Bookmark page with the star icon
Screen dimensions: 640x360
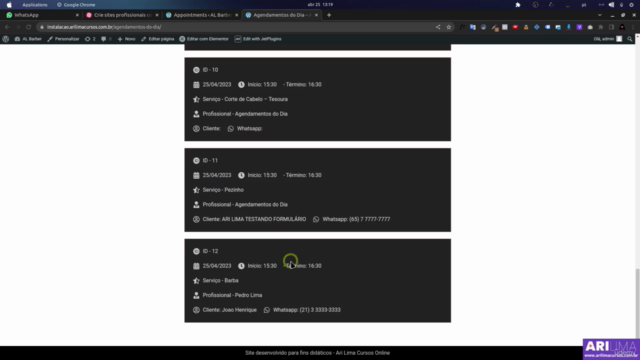[x=449, y=27]
